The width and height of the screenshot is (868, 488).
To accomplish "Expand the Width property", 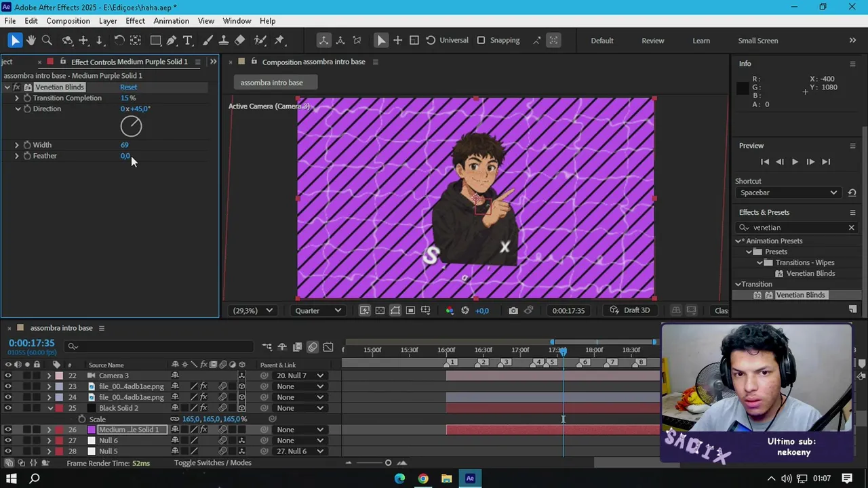I will tap(17, 145).
